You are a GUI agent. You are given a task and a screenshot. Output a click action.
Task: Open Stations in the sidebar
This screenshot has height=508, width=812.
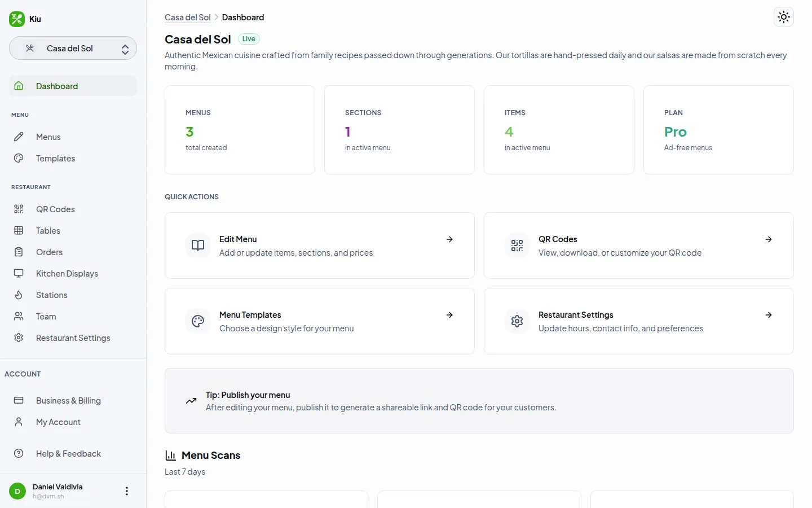[73, 295]
